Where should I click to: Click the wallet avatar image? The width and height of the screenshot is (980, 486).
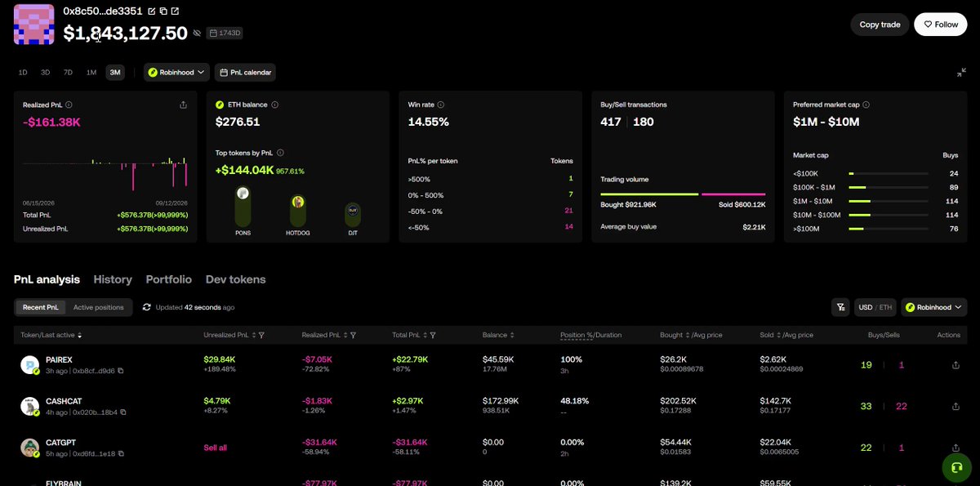coord(34,25)
